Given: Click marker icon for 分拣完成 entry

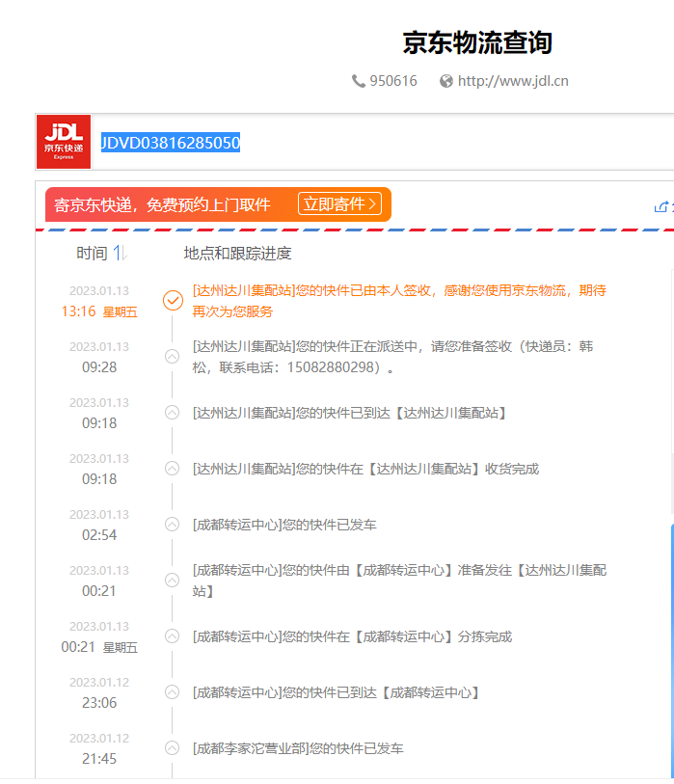Looking at the screenshot, I should click(x=172, y=636).
